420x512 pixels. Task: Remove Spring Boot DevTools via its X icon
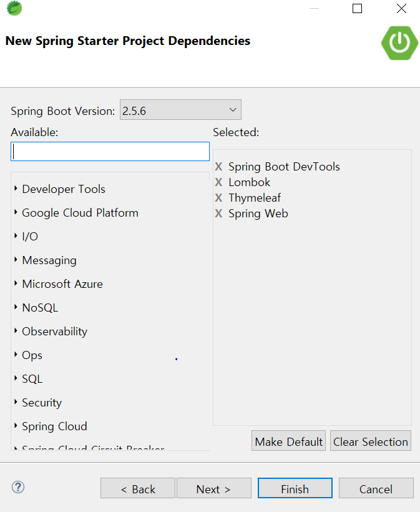coord(218,167)
